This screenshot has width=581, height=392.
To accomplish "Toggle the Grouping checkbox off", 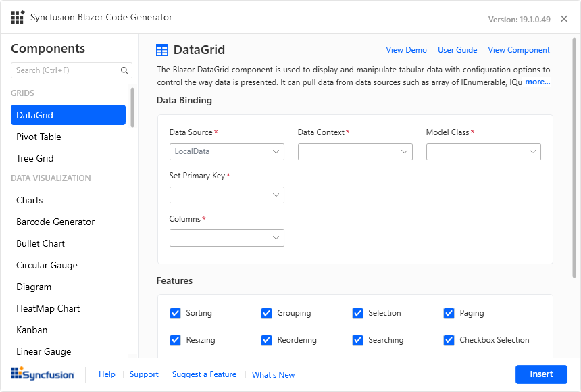I will coord(267,313).
